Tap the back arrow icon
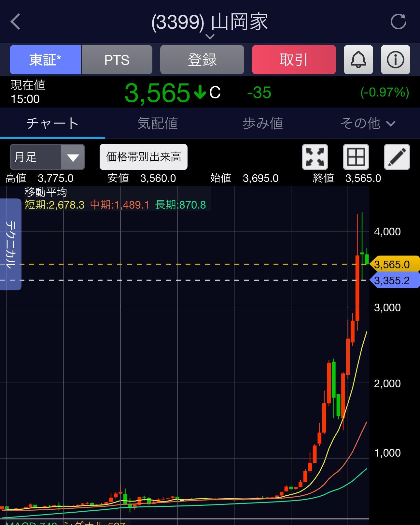 pos(15,22)
